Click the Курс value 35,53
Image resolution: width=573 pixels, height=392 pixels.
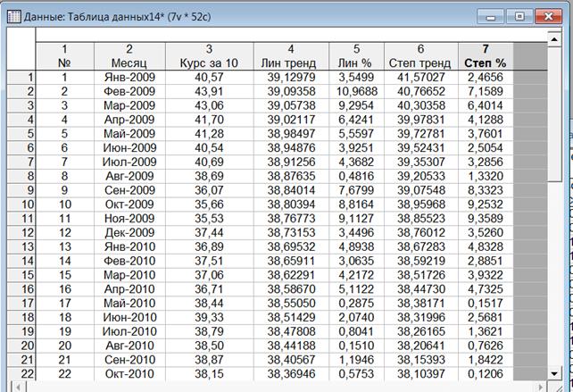pos(210,219)
